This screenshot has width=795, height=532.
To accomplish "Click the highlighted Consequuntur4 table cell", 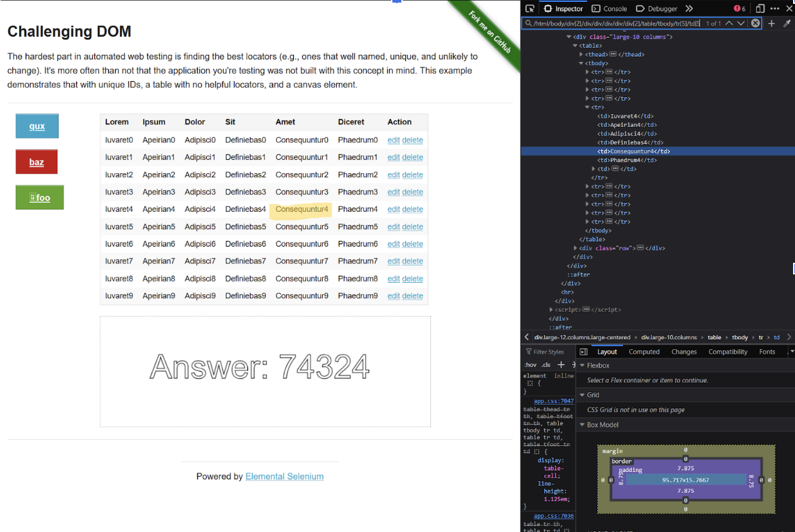I will click(302, 209).
